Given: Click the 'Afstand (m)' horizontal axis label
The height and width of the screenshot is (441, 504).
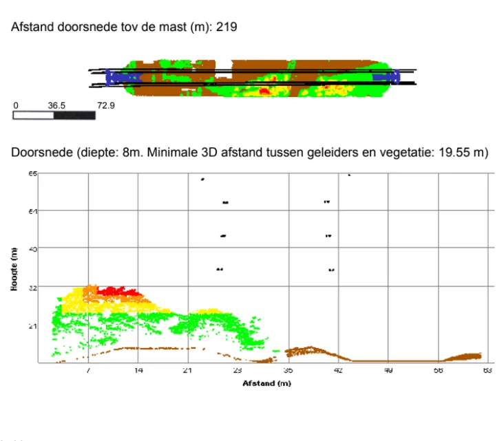Looking at the screenshot, I should (x=266, y=383).
